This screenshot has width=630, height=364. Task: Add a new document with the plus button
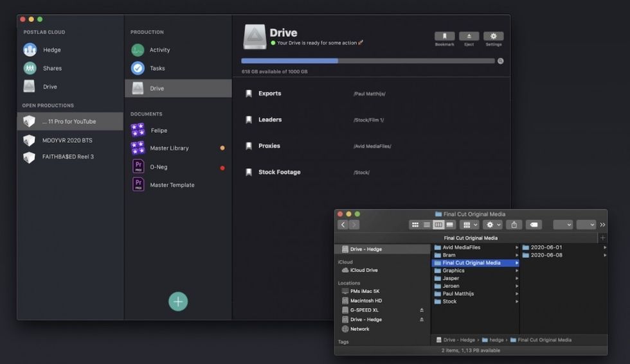coord(178,301)
